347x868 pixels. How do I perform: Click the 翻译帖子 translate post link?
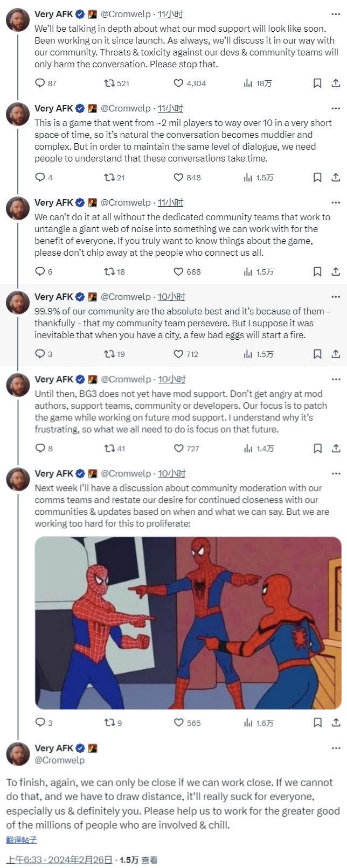pyautogui.click(x=22, y=840)
